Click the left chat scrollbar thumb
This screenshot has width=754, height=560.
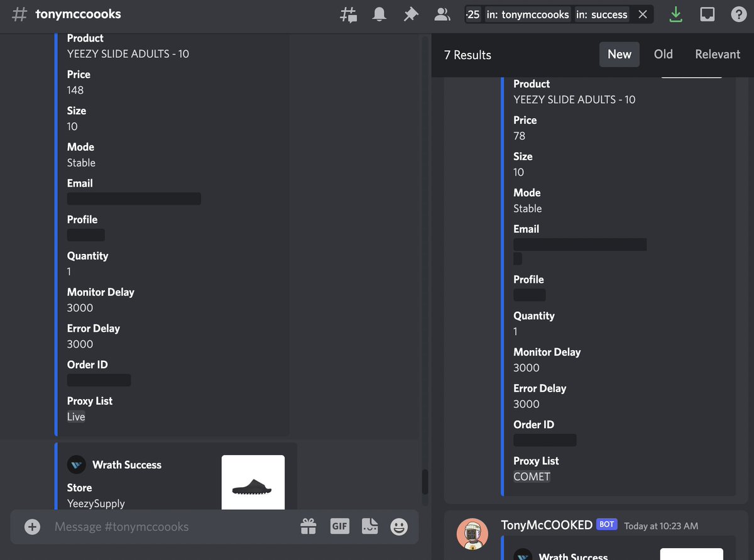425,482
